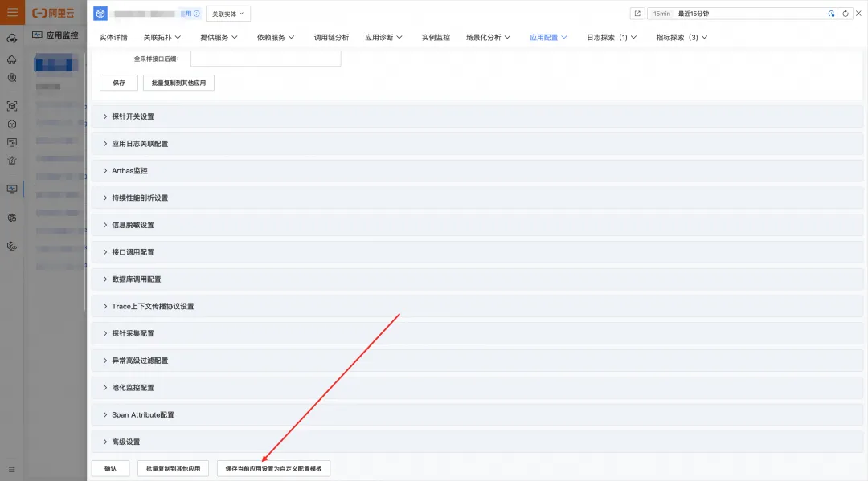Click the 确认 button

[111, 468]
